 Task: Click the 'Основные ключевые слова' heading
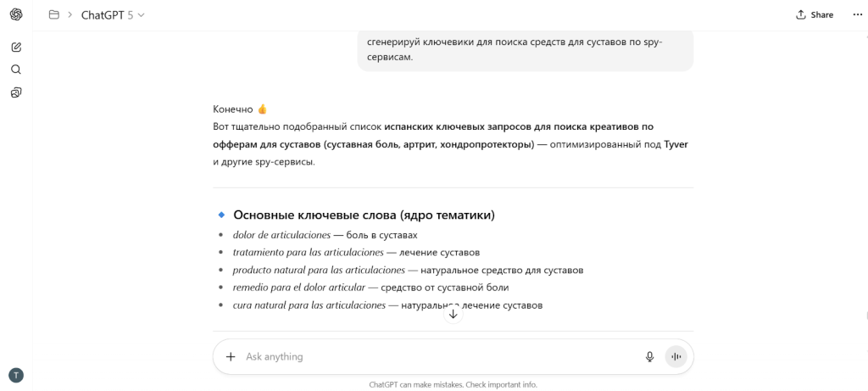(x=364, y=215)
